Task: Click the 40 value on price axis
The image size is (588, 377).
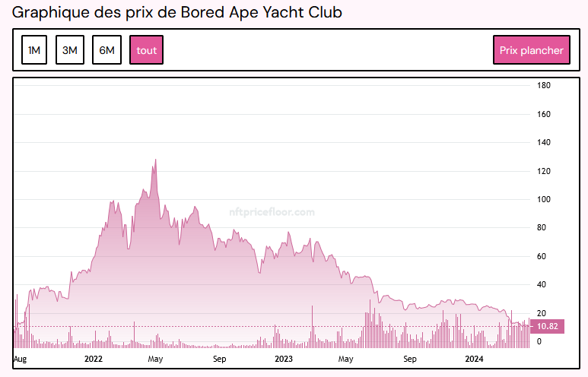Action: click(542, 284)
